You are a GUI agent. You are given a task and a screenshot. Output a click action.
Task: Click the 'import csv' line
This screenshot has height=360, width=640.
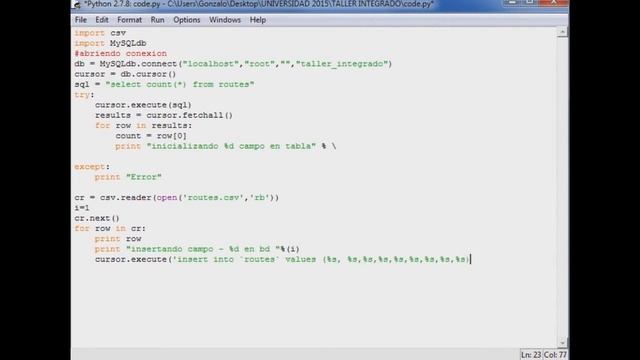click(x=100, y=33)
